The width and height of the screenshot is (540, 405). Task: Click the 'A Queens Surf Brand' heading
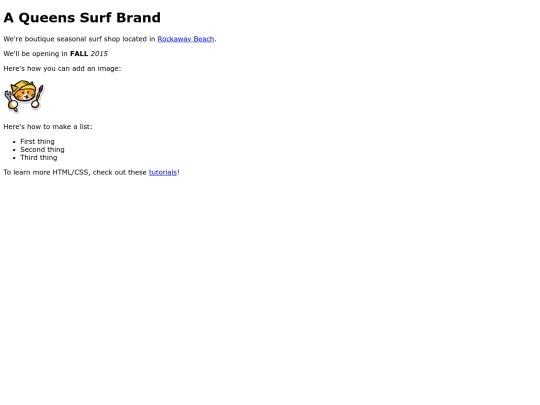click(82, 18)
